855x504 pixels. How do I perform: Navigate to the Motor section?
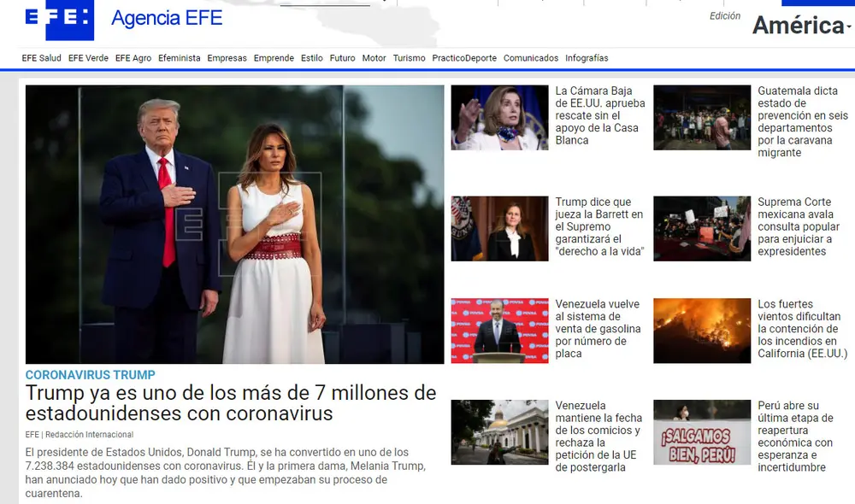point(374,57)
